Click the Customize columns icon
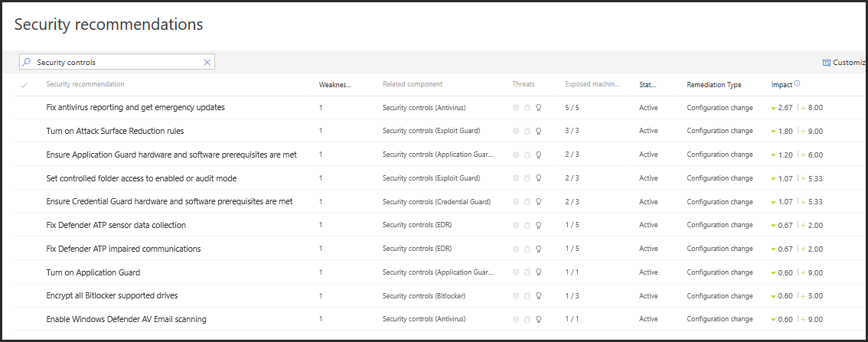Image resolution: width=868 pixels, height=342 pixels. pyautogui.click(x=827, y=63)
